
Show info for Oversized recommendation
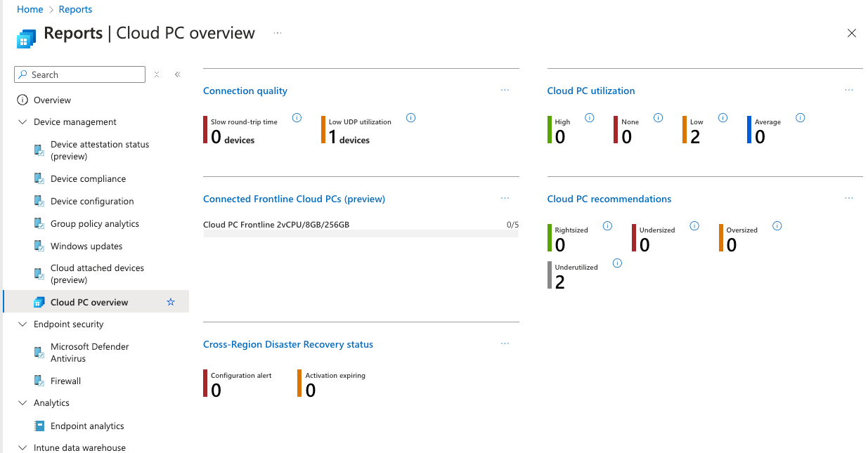click(777, 226)
